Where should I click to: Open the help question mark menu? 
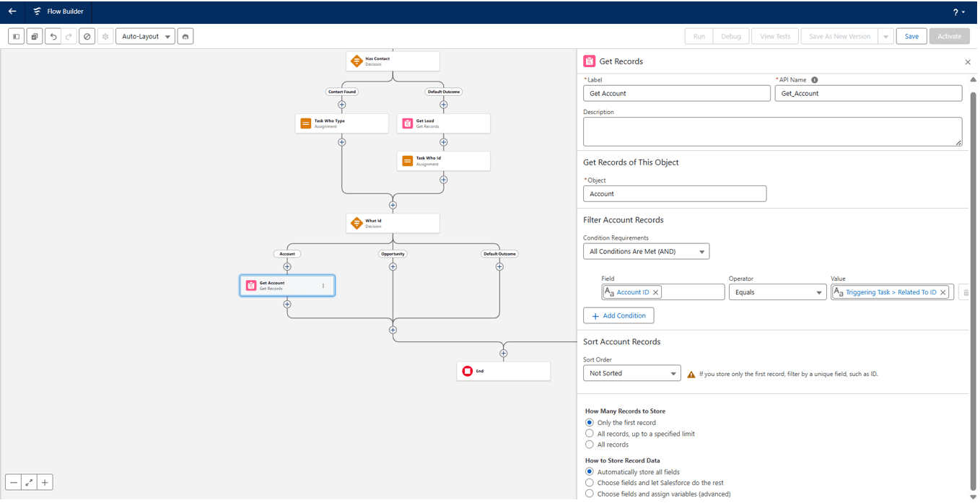(959, 12)
